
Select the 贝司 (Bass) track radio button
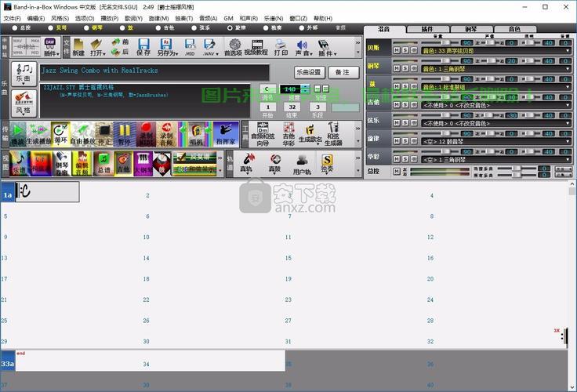tap(51, 28)
